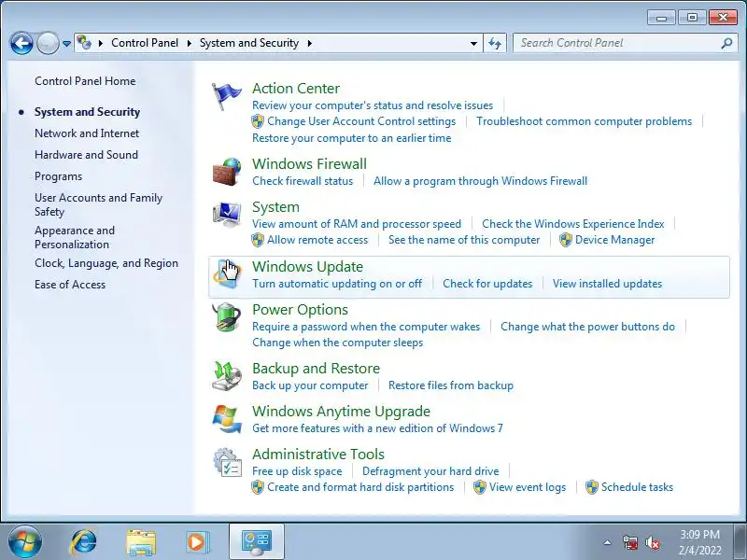Open Ease of Access category
The height and width of the screenshot is (560, 747).
[x=70, y=285]
